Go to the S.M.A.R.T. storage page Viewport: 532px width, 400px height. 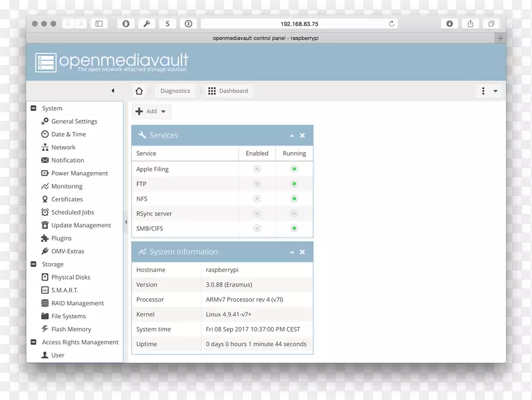coord(65,290)
